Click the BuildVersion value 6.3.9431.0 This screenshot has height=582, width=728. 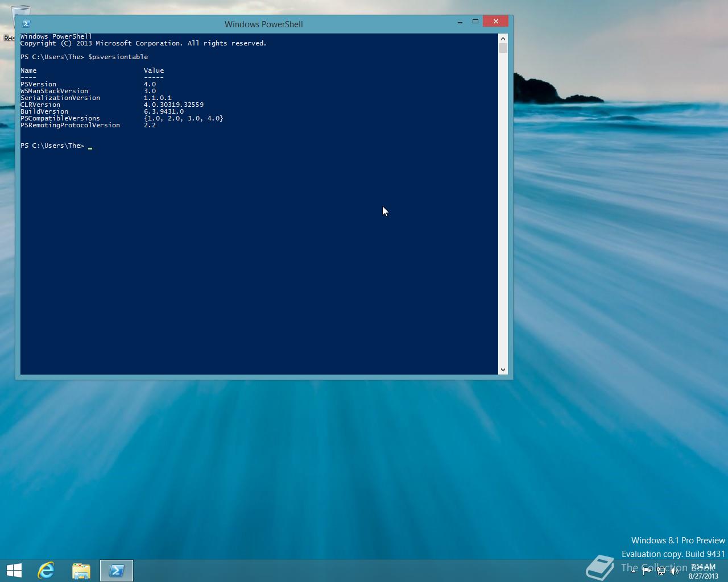[x=164, y=111]
